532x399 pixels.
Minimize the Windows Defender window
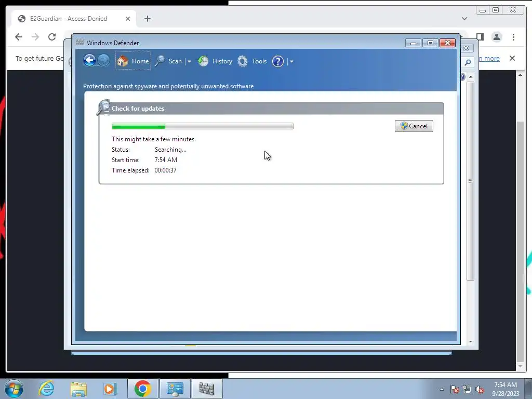pyautogui.click(x=413, y=43)
